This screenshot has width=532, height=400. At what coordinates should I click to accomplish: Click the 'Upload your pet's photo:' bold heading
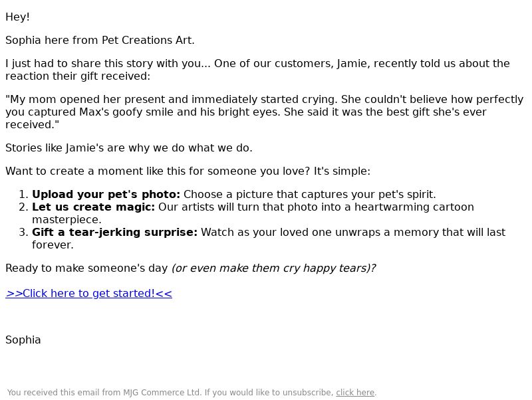point(106,195)
